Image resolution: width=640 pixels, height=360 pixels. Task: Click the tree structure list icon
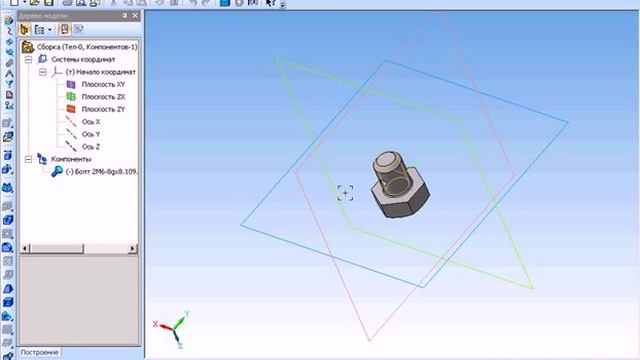click(40, 30)
